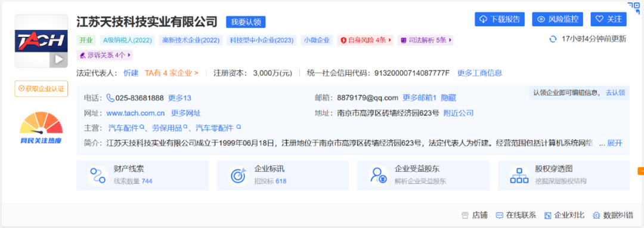The height and width of the screenshot is (228, 644).
Task: Click search icon next to 汽车零配件
Action: tap(239, 127)
